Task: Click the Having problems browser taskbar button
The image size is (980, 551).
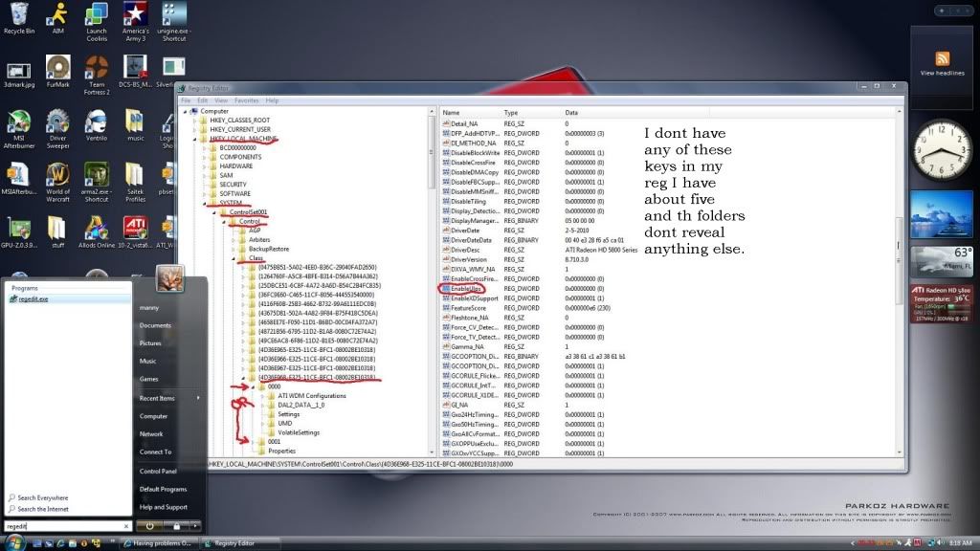Action: point(158,543)
